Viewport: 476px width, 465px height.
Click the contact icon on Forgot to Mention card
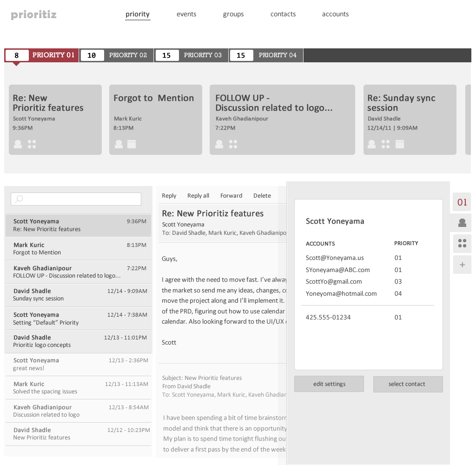point(119,144)
